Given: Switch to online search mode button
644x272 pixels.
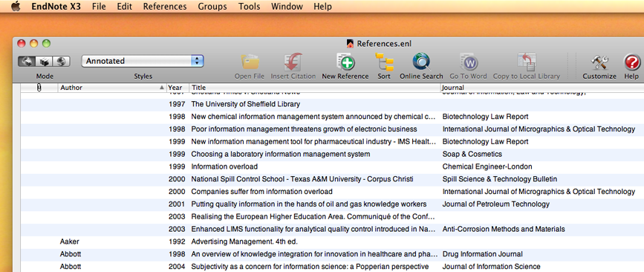Looking at the screenshot, I should (61, 61).
